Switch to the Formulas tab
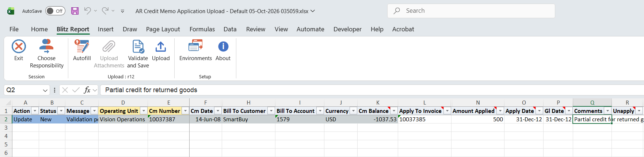The width and height of the screenshot is (644, 157). [202, 29]
